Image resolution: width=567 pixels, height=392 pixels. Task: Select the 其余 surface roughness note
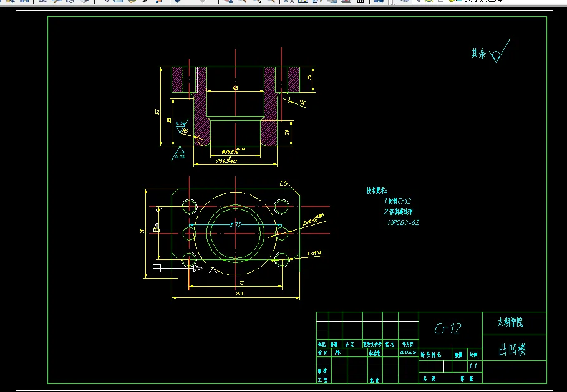490,51
